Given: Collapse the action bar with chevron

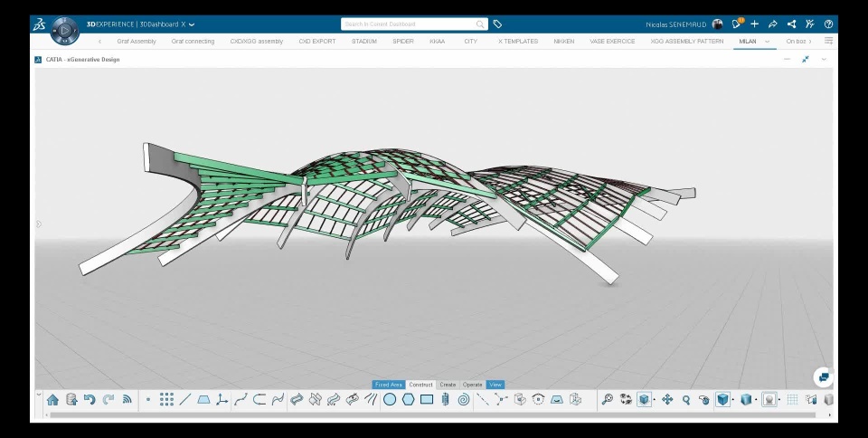Looking at the screenshot, I should 39,395.
